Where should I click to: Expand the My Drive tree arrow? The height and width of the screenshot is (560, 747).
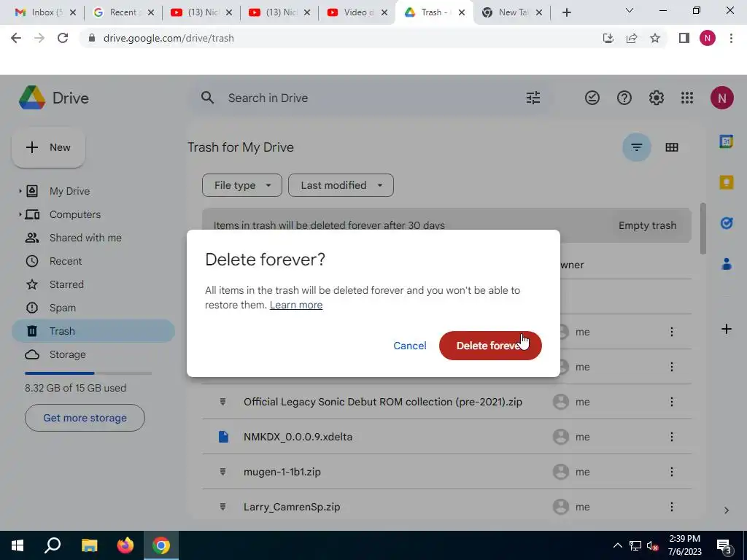[x=20, y=191]
